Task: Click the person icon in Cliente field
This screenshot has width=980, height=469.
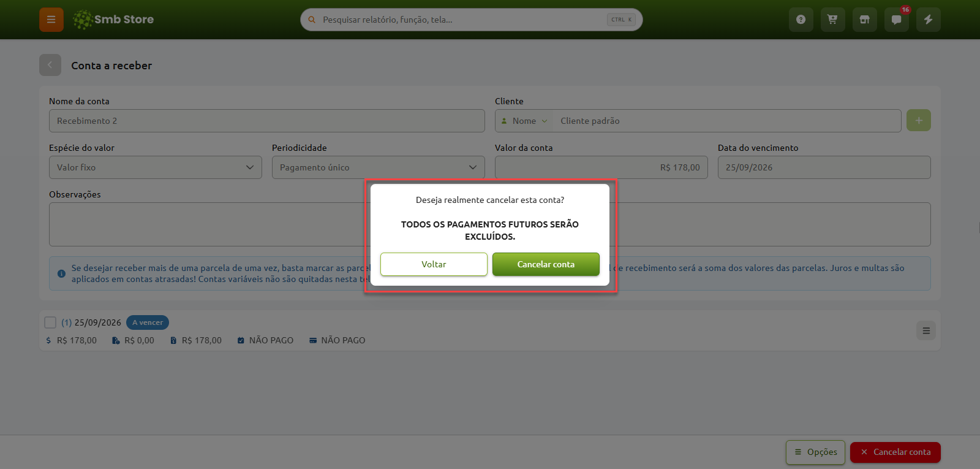Action: click(504, 121)
